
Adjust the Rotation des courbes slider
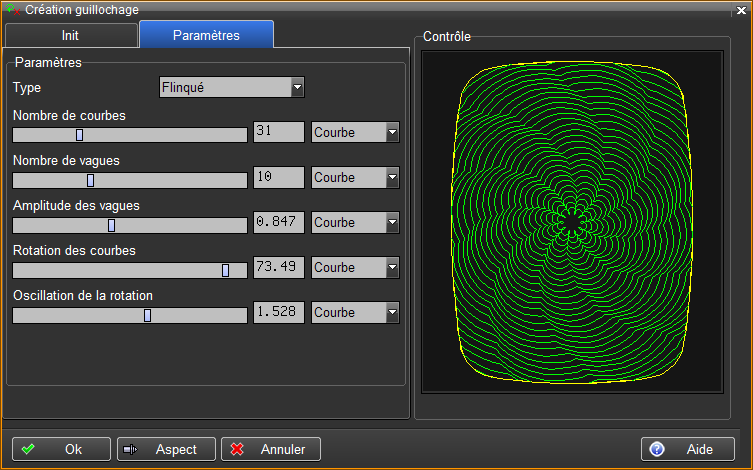pos(130,270)
